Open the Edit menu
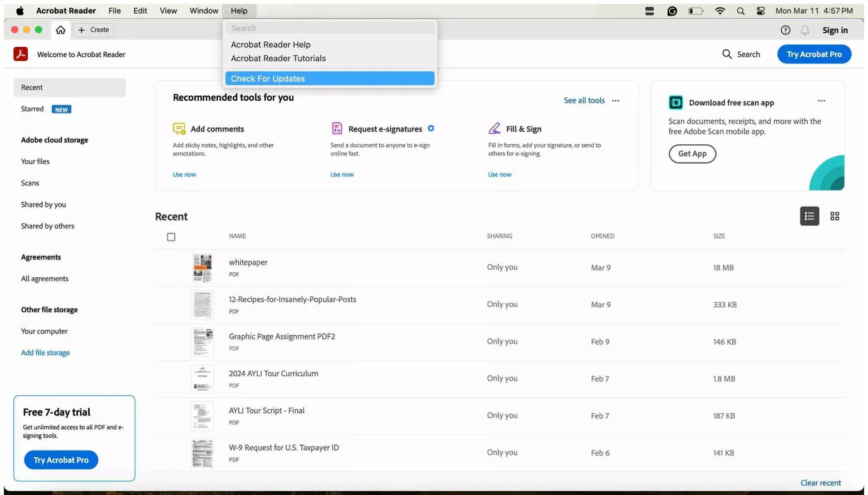Image resolution: width=868 pixels, height=495 pixels. 140,11
